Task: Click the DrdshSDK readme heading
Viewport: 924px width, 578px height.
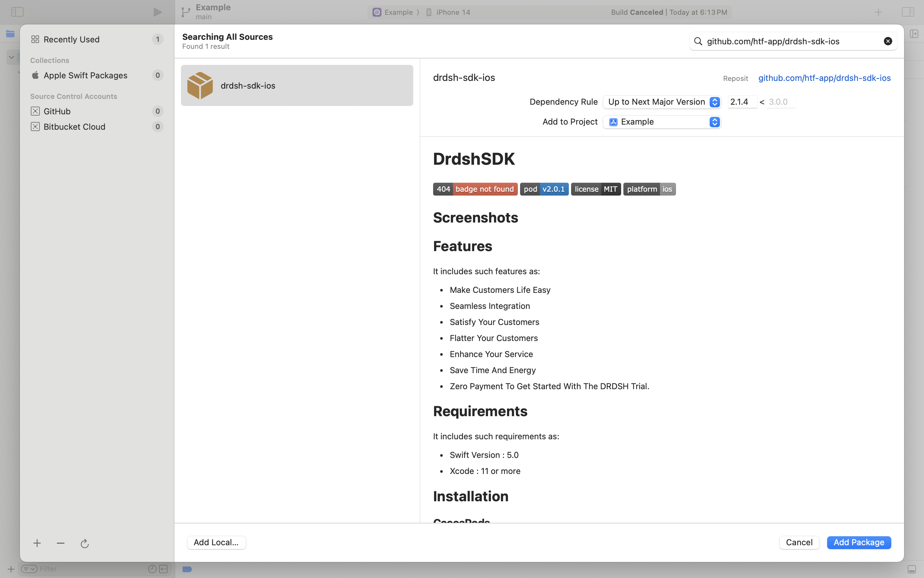Action: pyautogui.click(x=474, y=159)
